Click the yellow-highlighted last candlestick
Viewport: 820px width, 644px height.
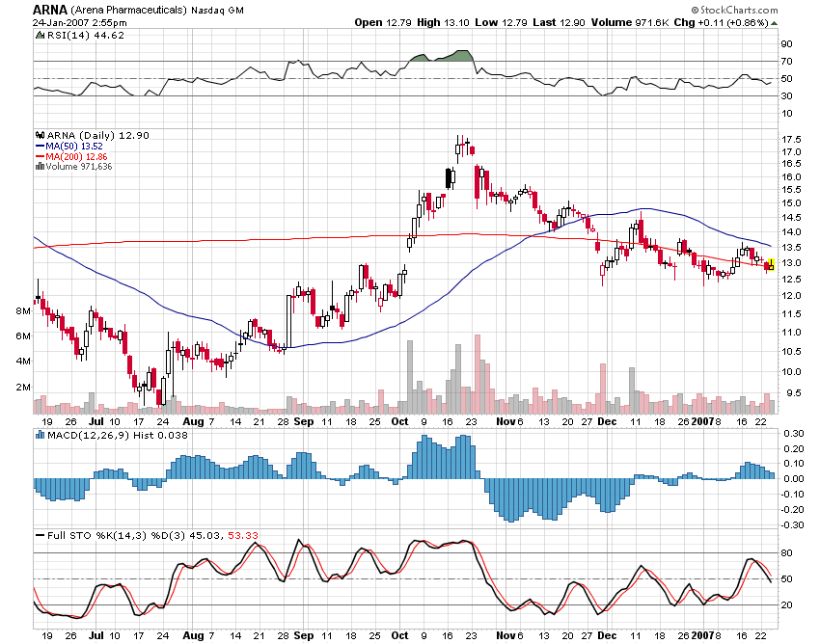[x=771, y=264]
